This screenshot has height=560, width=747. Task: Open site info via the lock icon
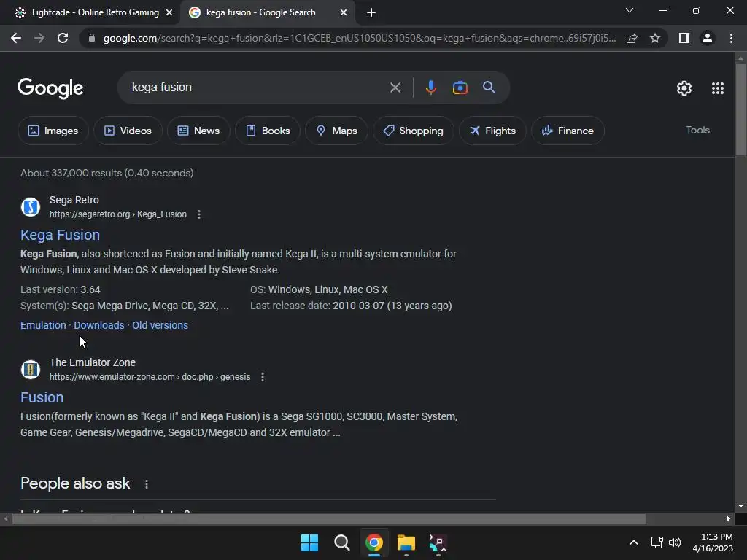pyautogui.click(x=92, y=38)
